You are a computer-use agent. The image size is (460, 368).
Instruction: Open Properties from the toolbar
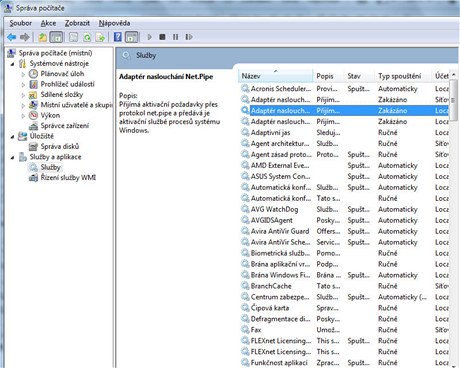(x=73, y=37)
